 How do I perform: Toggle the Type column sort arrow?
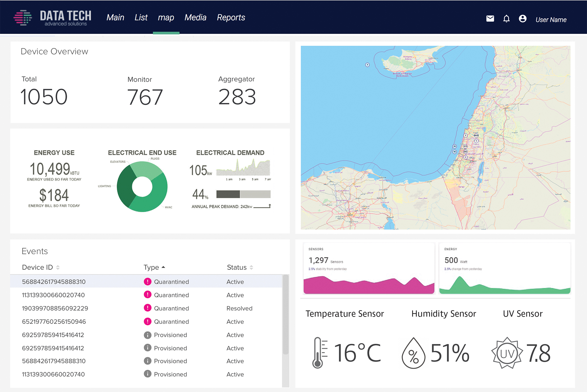coord(163,267)
